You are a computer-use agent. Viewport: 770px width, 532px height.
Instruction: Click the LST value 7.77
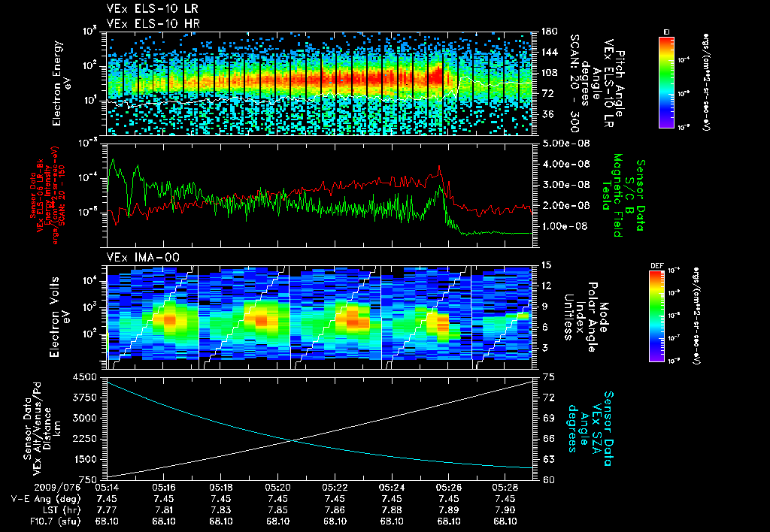[x=107, y=510]
